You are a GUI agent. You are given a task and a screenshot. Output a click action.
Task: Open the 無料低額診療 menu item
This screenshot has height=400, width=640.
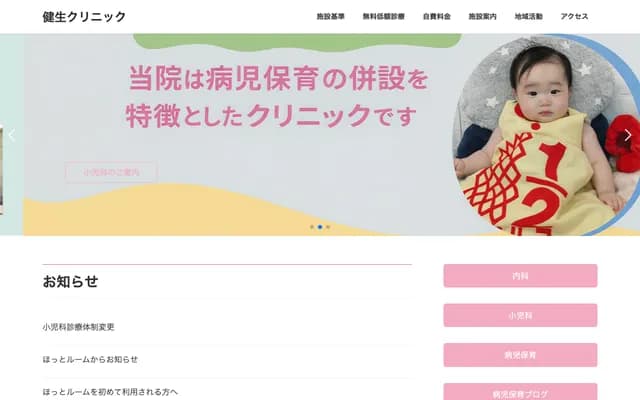[x=384, y=17]
